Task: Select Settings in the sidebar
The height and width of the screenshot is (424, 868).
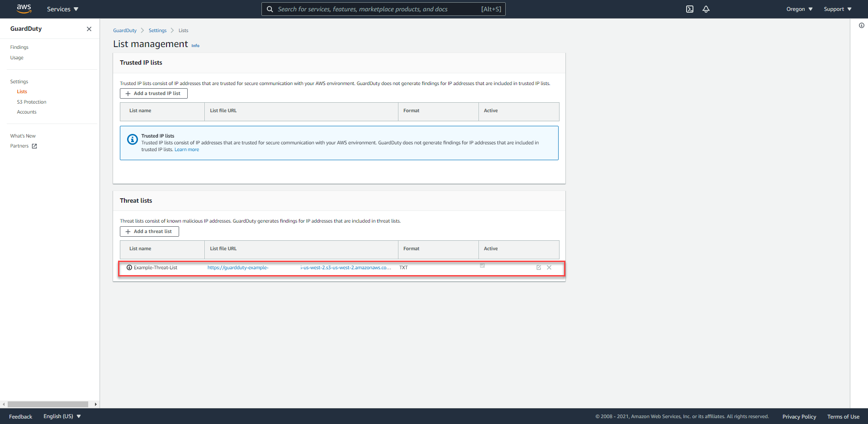Action: click(19, 81)
